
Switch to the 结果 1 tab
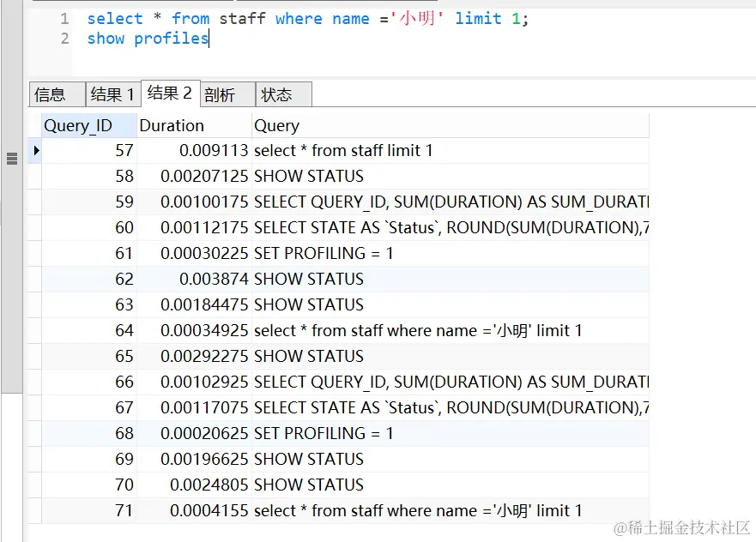coord(113,94)
